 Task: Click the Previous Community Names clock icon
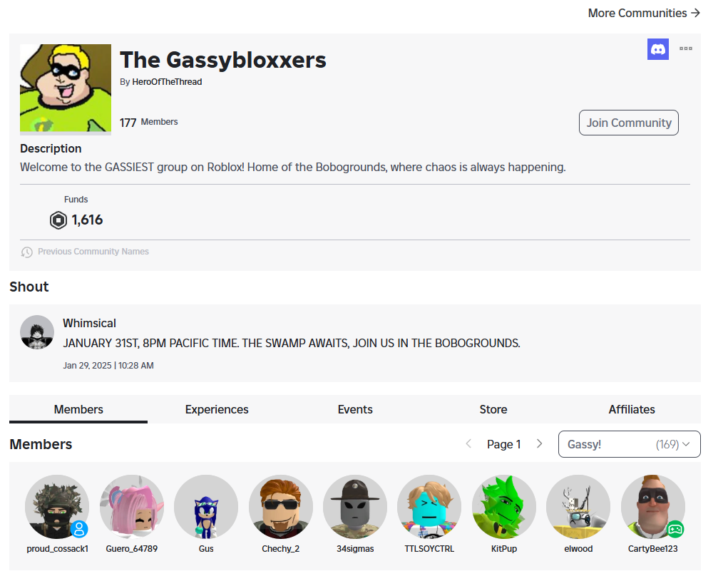27,252
